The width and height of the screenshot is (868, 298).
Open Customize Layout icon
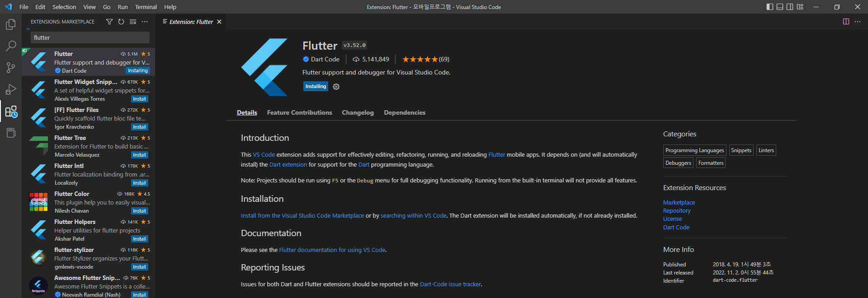pos(800,7)
